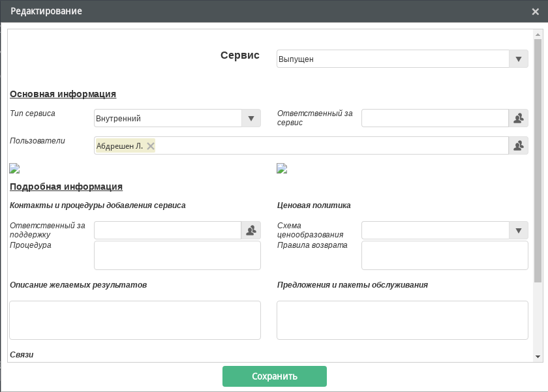Click the Подробная информация heading
The height and width of the screenshot is (392, 548).
pyautogui.click(x=66, y=187)
